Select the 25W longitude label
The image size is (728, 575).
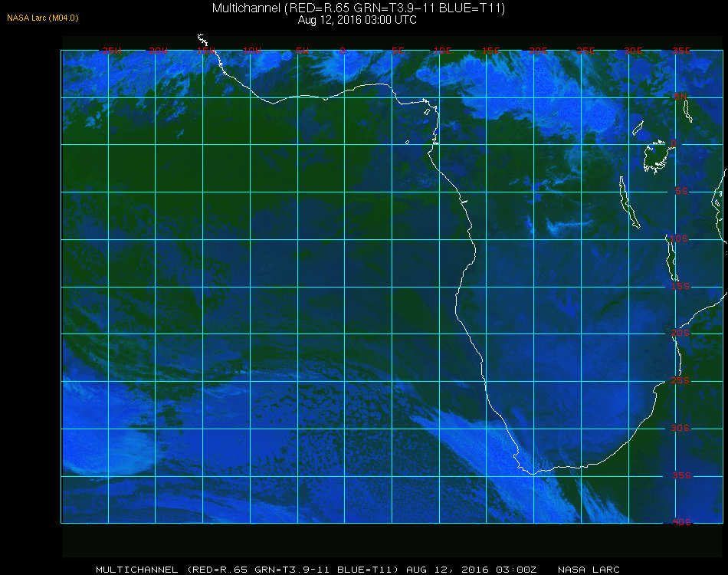click(x=111, y=51)
